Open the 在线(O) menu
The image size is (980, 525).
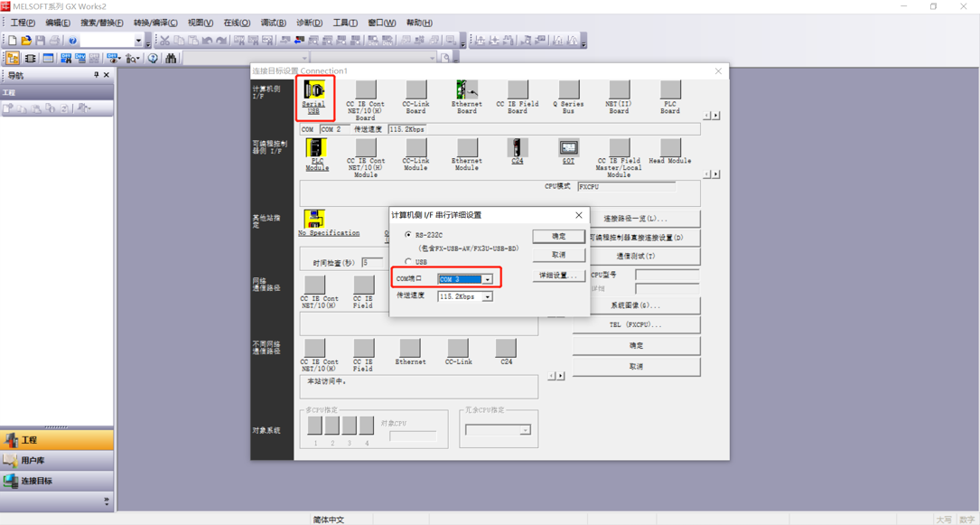point(237,23)
